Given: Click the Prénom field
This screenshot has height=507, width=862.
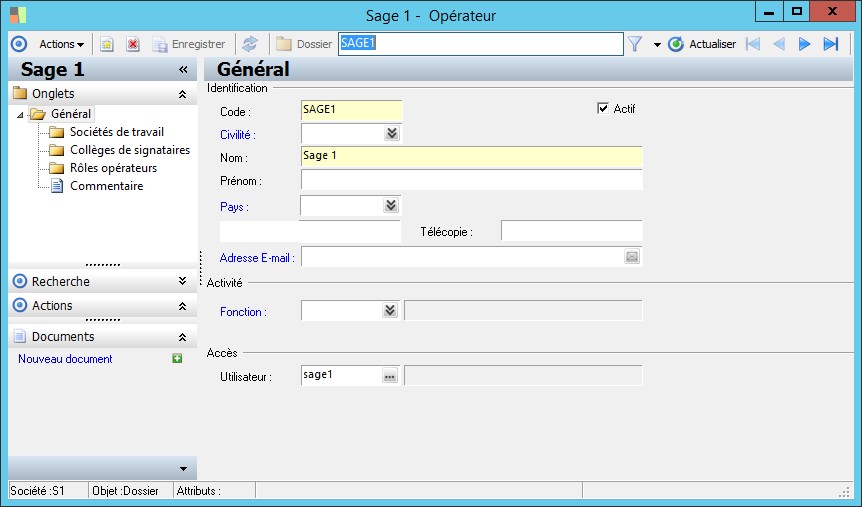Looking at the screenshot, I should click(472, 180).
